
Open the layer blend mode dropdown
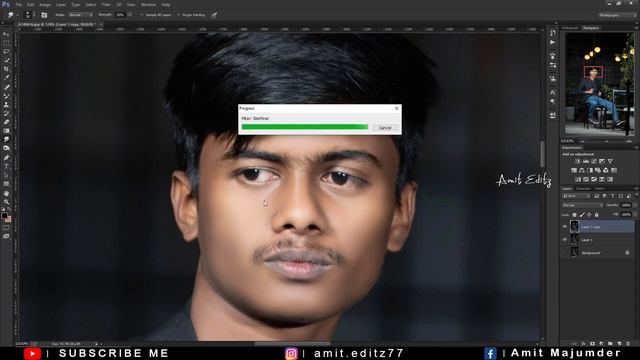click(582, 205)
